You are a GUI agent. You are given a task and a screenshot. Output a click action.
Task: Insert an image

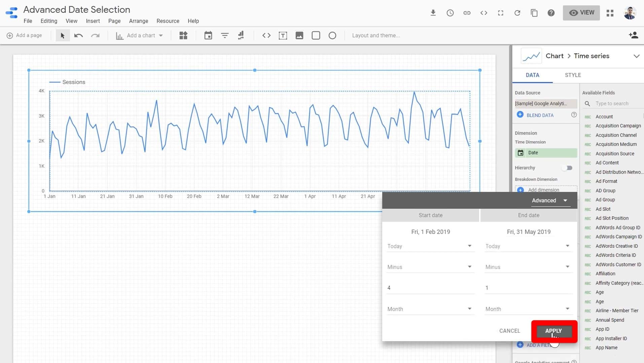click(299, 35)
